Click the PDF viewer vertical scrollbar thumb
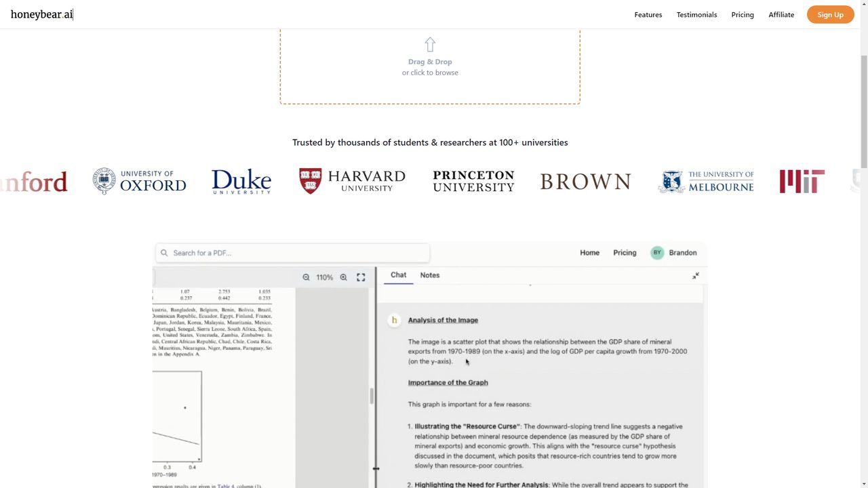This screenshot has width=868, height=488. [372, 396]
